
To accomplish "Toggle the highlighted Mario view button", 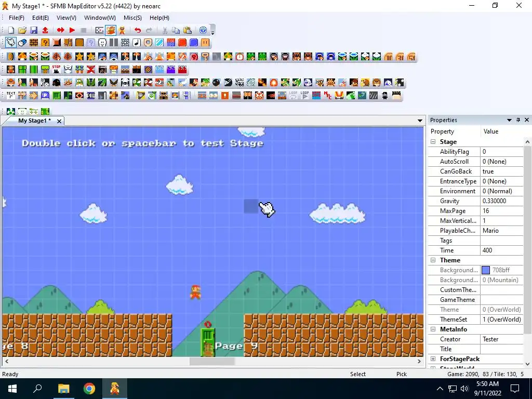I will click(x=111, y=30).
